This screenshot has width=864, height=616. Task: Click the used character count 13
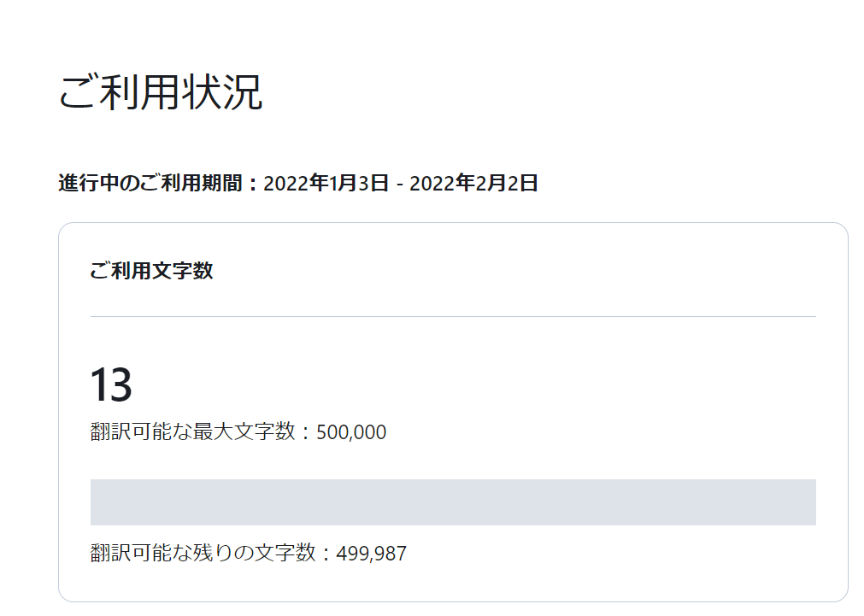tap(111, 384)
